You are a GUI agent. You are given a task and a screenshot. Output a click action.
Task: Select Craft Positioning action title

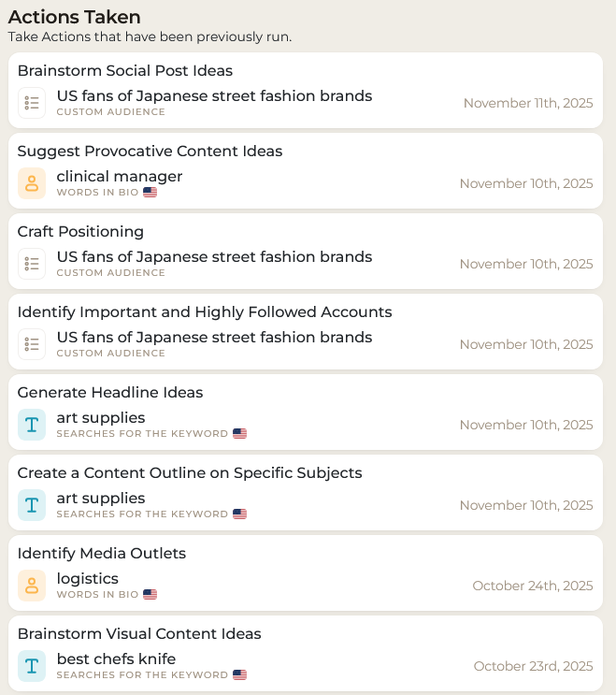(x=80, y=232)
